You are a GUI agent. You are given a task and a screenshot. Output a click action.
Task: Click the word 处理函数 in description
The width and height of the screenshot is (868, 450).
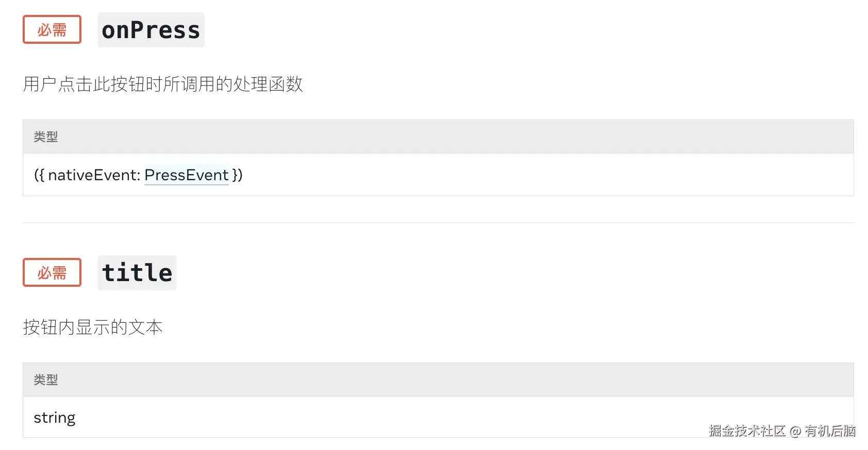point(268,84)
